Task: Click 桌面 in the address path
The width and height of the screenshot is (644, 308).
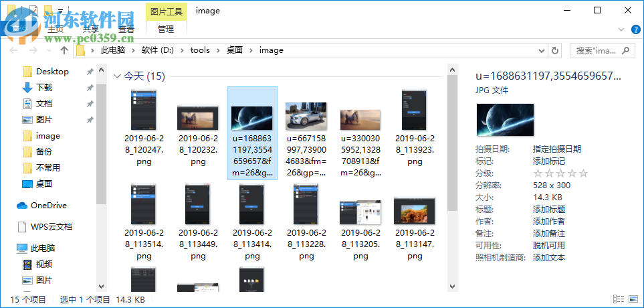Action: 235,50
